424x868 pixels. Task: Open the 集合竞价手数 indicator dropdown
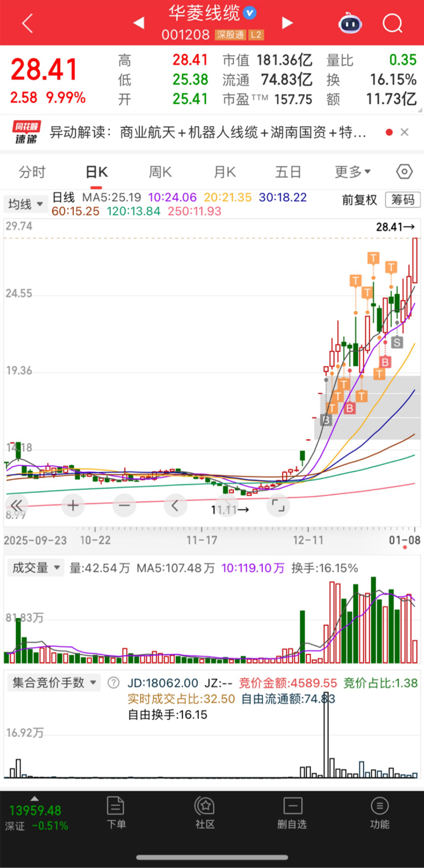point(54,683)
